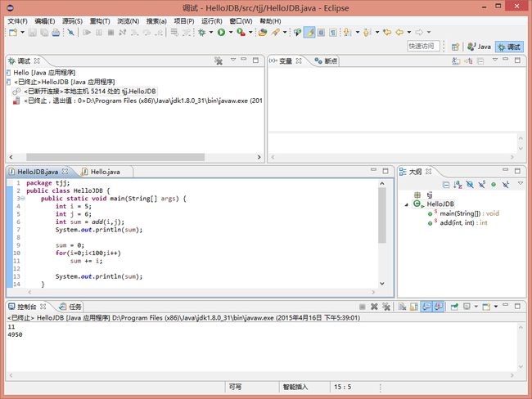Image resolution: width=532 pixels, height=399 pixels.
Task: Collapse the main method fold marker
Action: [x=23, y=199]
